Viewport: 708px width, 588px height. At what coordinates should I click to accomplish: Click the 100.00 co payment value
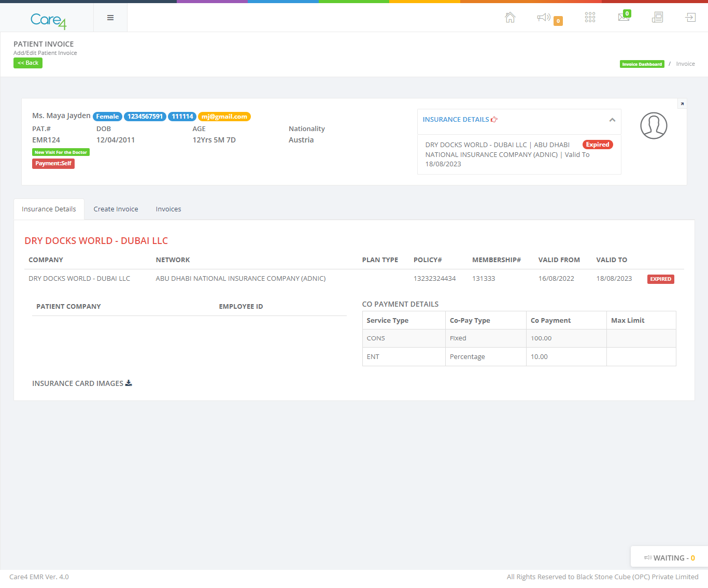pos(541,338)
